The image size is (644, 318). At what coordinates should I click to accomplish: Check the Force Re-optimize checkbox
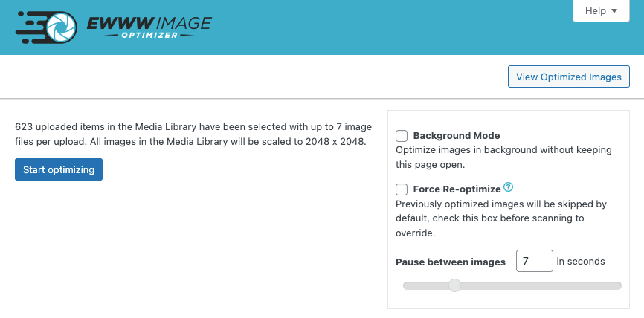402,189
